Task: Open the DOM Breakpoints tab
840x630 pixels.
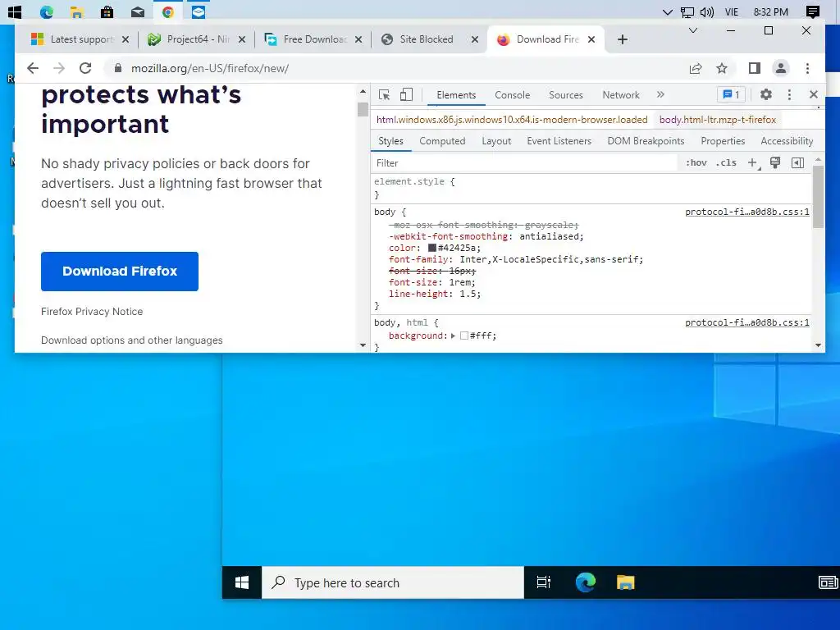Action: 646,141
